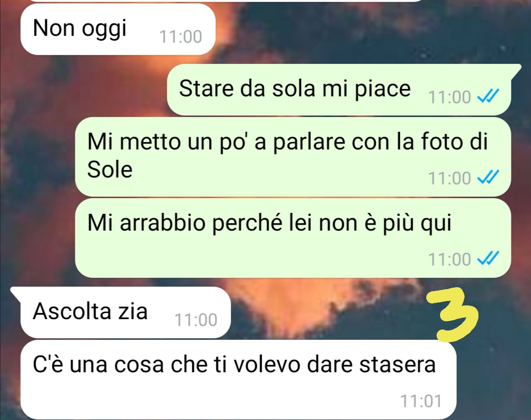531x420 pixels.
Task: Tap the 11:01 timestamp on the last message
Action: (421, 401)
